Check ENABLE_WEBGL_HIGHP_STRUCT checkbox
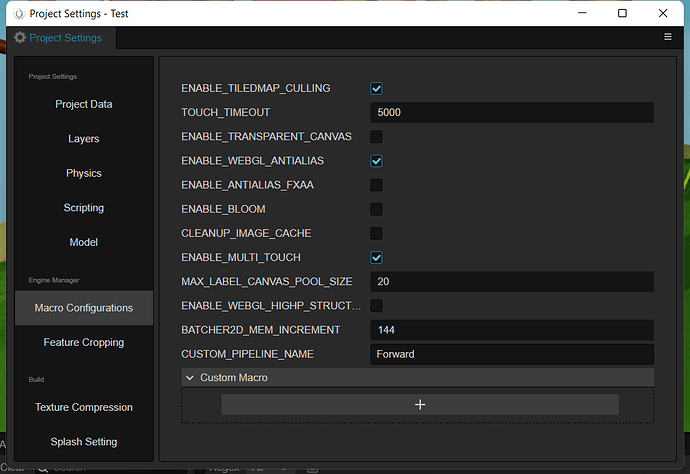 click(x=376, y=306)
